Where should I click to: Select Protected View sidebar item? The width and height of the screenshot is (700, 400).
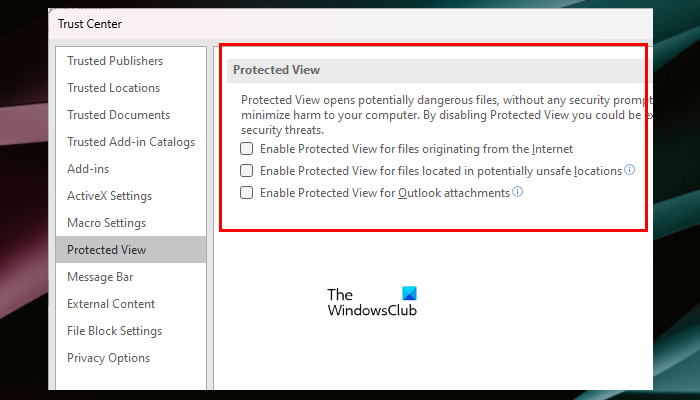tap(106, 250)
